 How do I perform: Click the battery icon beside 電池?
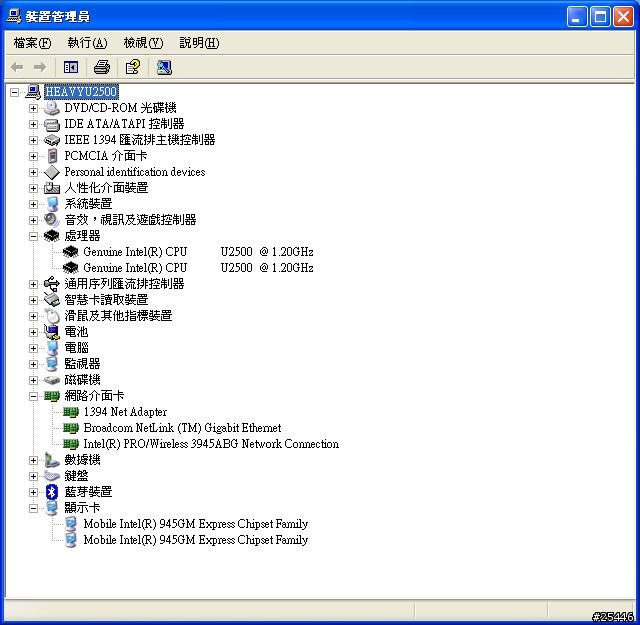52,332
